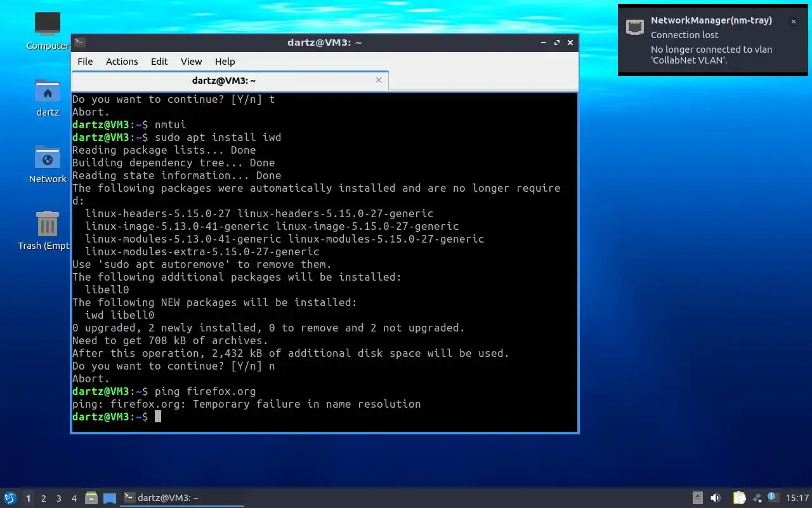Open the View menu
This screenshot has width=812, height=508.
click(x=191, y=62)
